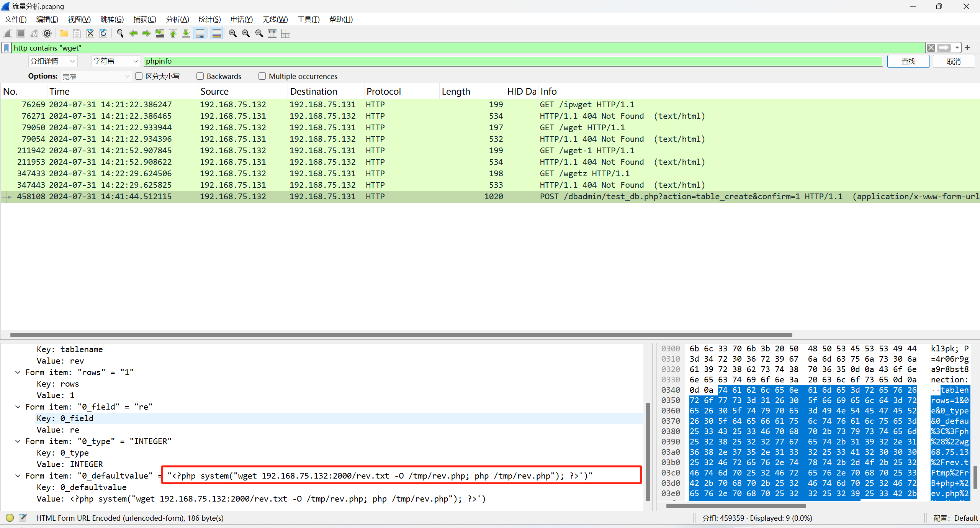980x528 pixels.
Task: Collapse the "0_type" form item
Action: (18, 441)
